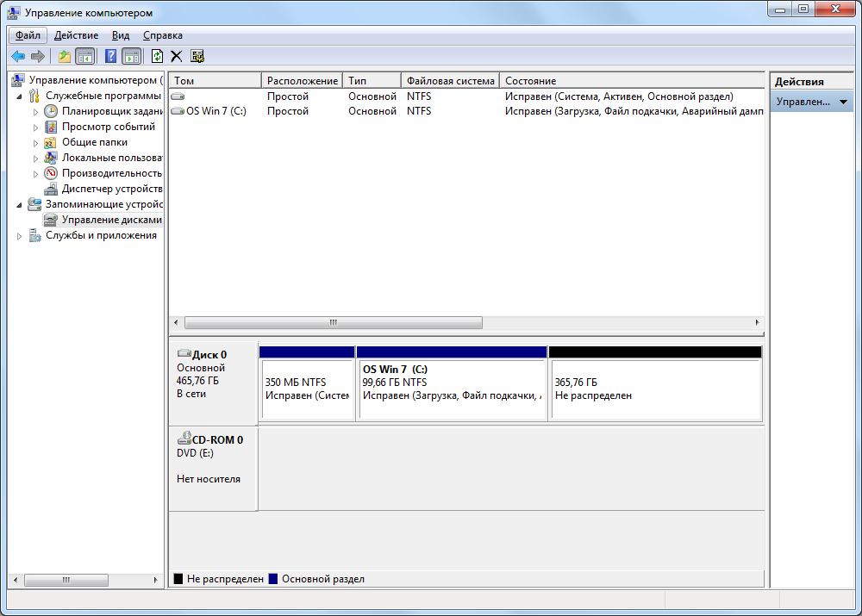The width and height of the screenshot is (862, 616).
Task: Toggle the show/hide Action pane button
Action: pos(131,57)
